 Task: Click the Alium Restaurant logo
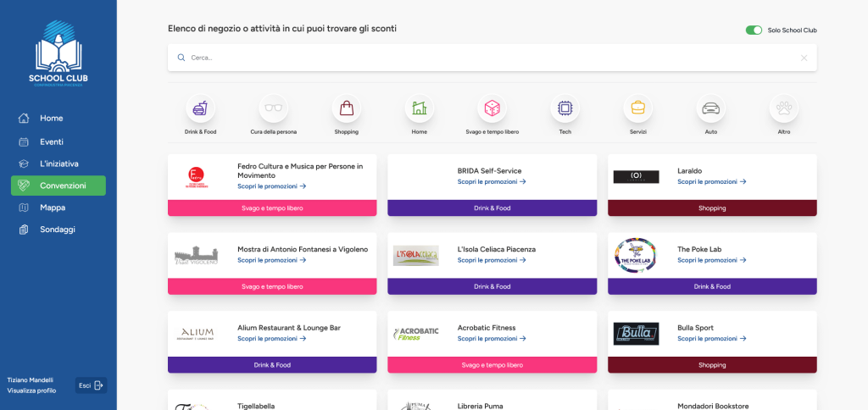197,334
